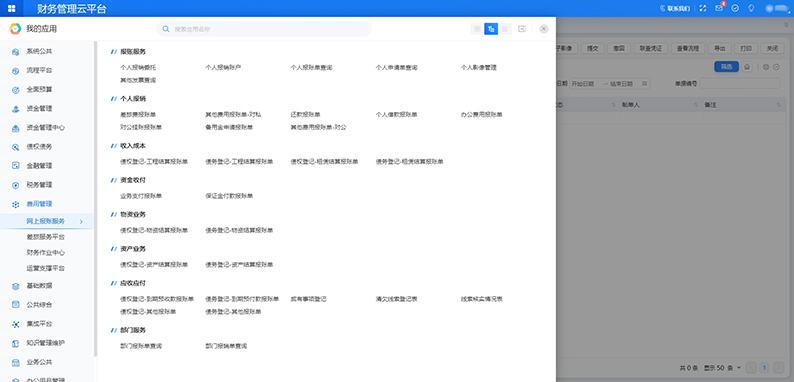The image size is (794, 382).
Task: Open 差旅费报账单 application
Action: (138, 114)
